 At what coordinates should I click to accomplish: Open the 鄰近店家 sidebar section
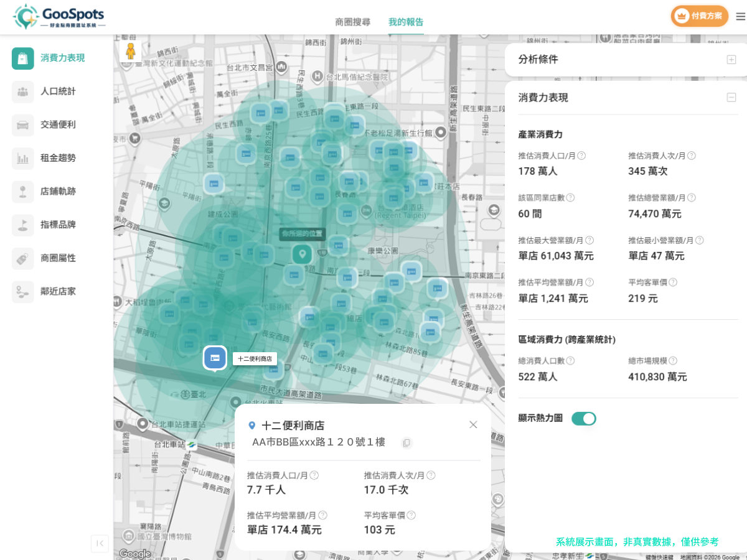44,291
